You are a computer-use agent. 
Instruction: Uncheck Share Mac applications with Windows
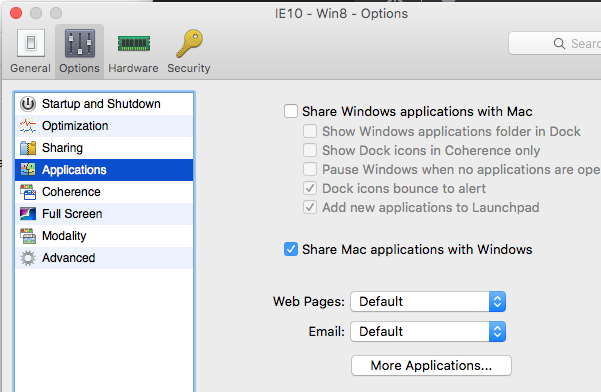(291, 249)
